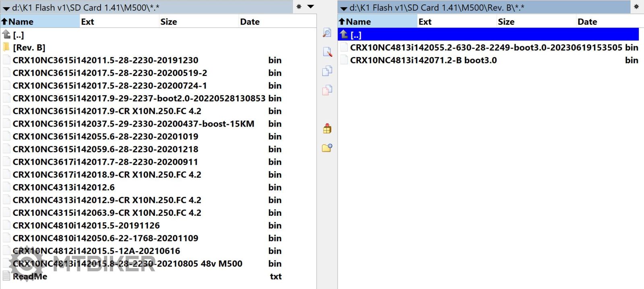Expand left panel path dropdown arrow
Viewport: 644px width, 289px height.
coord(6,8)
